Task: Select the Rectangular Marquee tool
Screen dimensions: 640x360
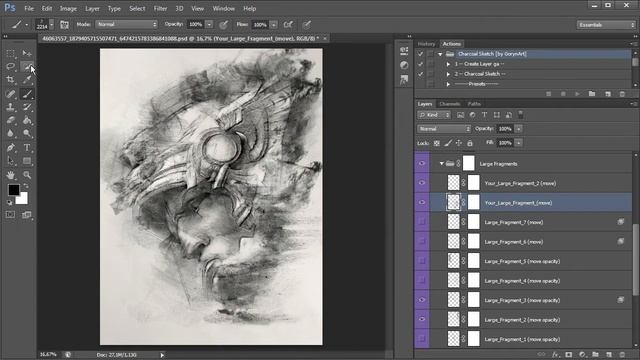Action: (x=10, y=53)
